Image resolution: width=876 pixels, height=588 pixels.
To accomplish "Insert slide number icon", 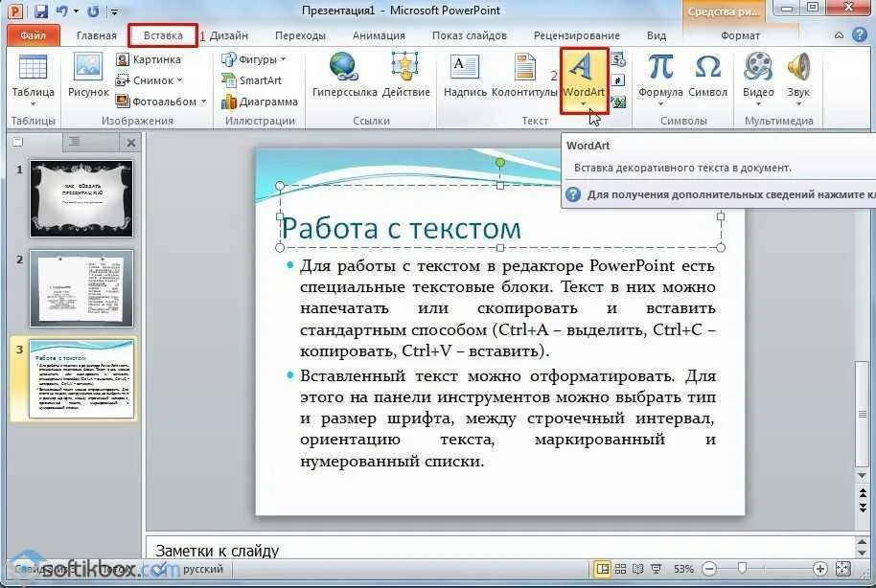I will 618,80.
